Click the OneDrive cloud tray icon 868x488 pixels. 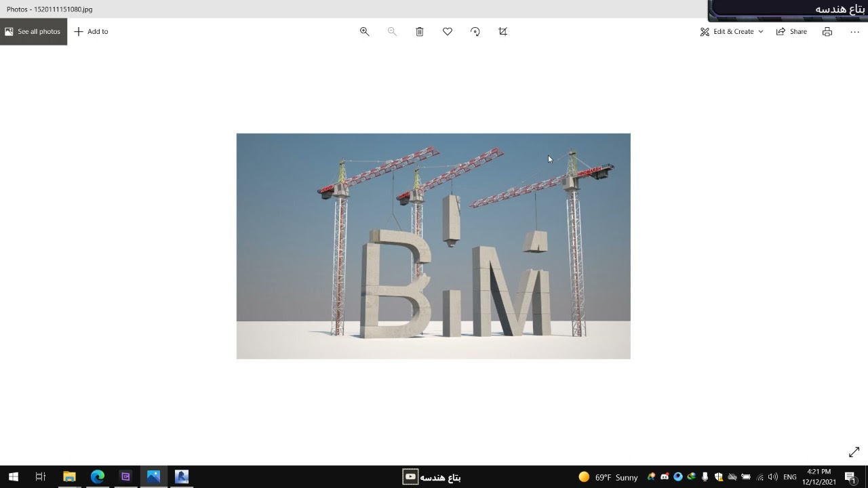(x=732, y=476)
